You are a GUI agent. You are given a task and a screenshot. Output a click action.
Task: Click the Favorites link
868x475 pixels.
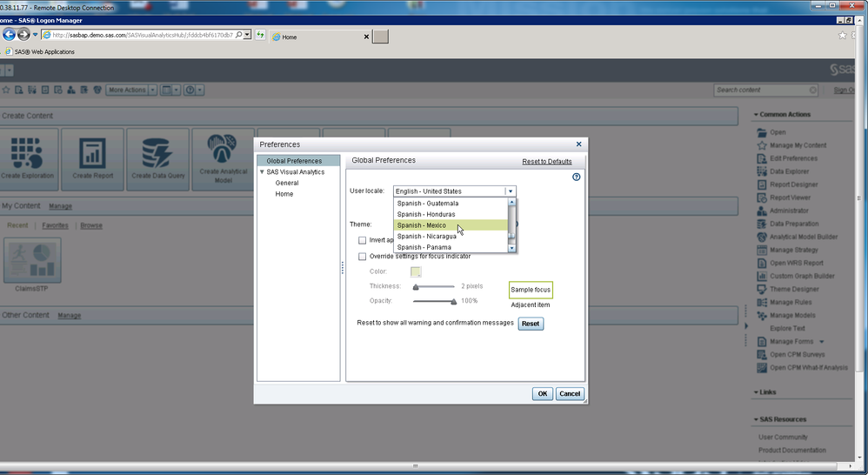click(55, 226)
